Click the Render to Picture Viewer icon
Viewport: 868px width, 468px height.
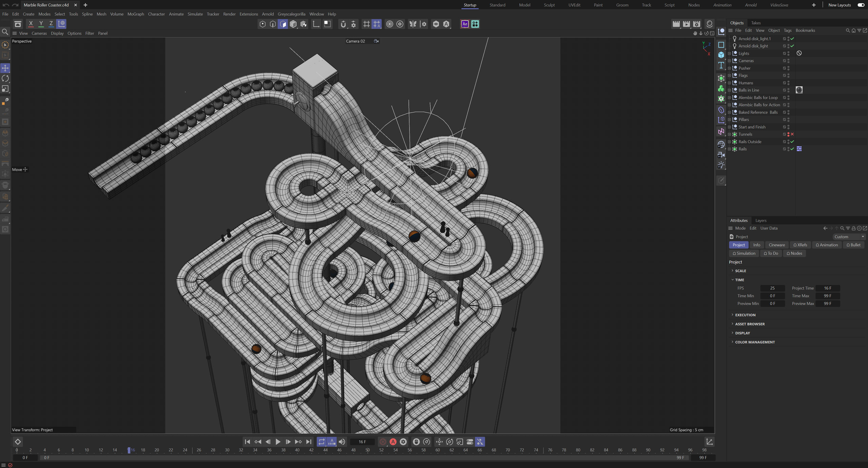(x=686, y=24)
